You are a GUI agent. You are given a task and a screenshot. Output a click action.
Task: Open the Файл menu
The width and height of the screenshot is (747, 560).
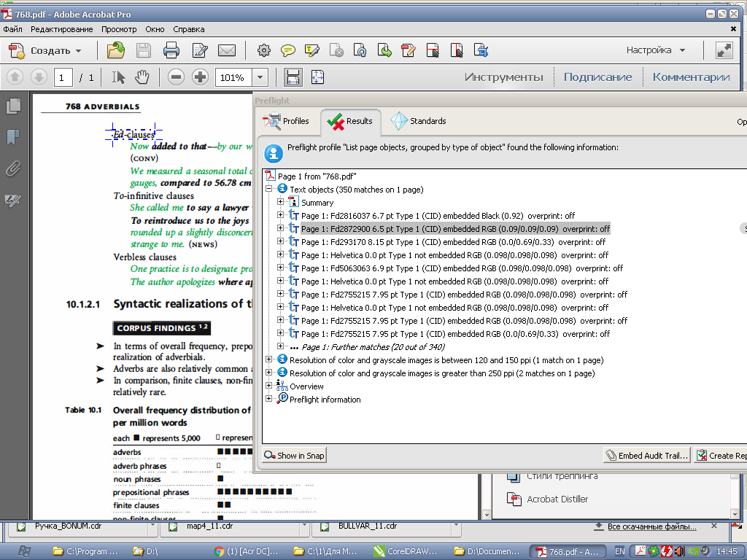coord(12,29)
